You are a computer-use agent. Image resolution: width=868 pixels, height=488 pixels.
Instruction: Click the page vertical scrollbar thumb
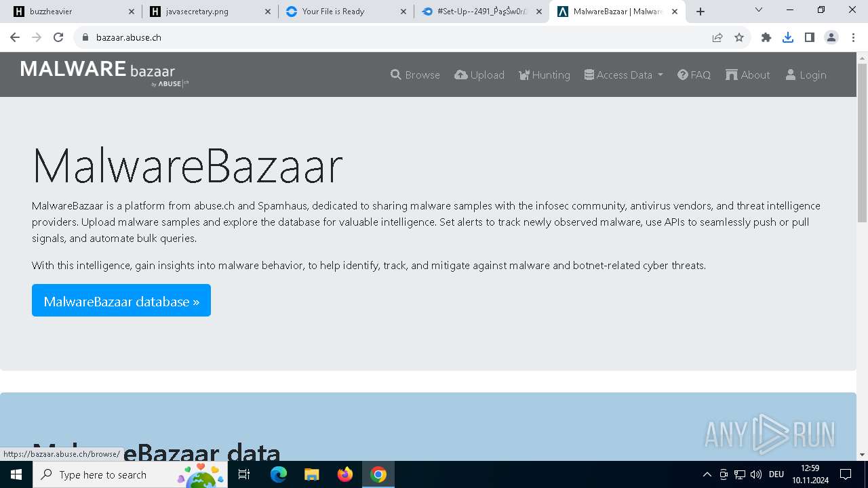pyautogui.click(x=862, y=142)
